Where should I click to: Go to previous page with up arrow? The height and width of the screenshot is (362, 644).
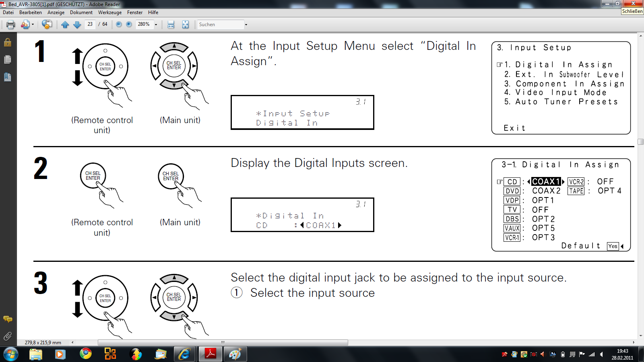(x=65, y=25)
